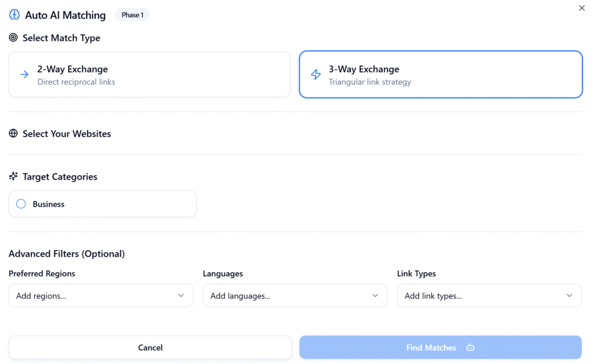Click the brain icon next to Auto AI Matching
Viewport: 594px width, 364px height.
[x=14, y=14]
